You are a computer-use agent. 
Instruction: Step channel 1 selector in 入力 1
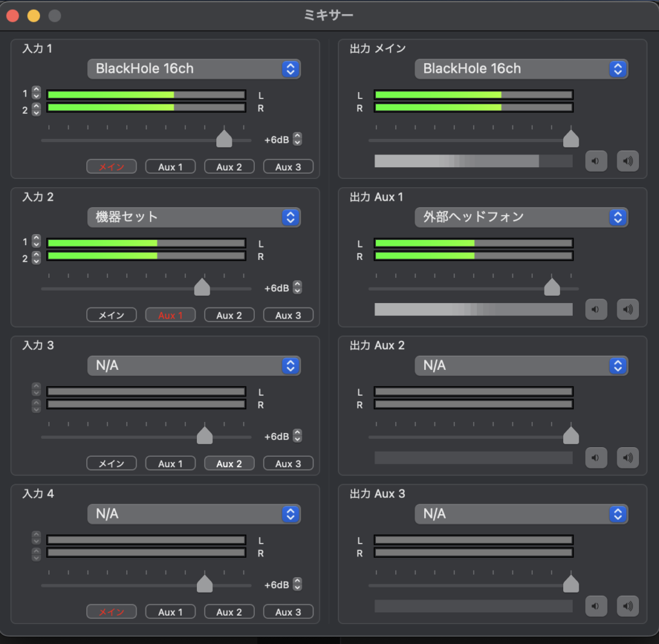click(37, 93)
